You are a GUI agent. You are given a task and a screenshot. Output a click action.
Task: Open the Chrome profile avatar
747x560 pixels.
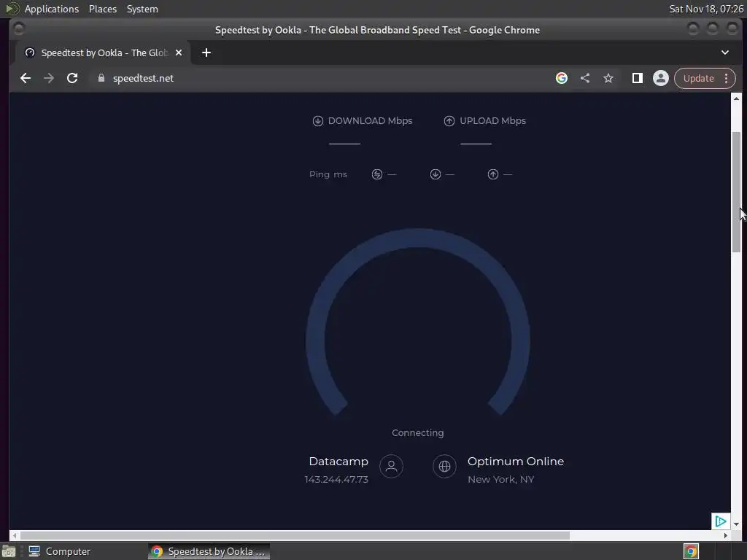pyautogui.click(x=661, y=78)
